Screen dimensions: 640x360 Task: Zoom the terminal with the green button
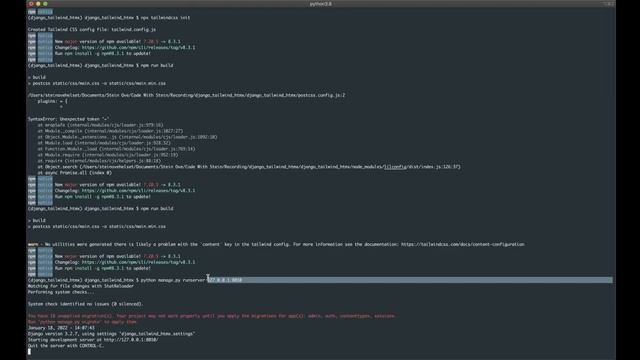tap(45, 4)
